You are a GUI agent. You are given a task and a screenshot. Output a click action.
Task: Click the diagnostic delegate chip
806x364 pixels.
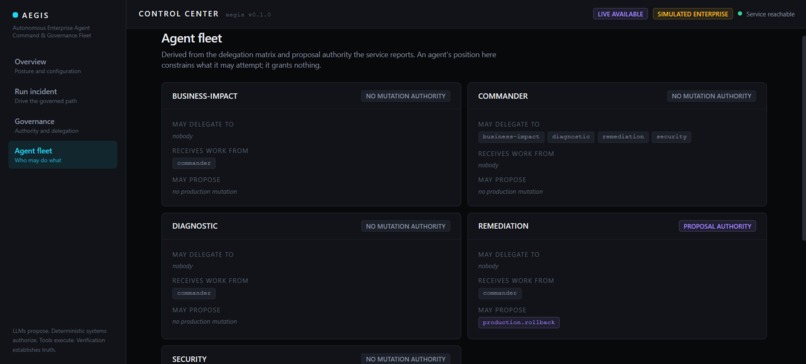tap(571, 137)
